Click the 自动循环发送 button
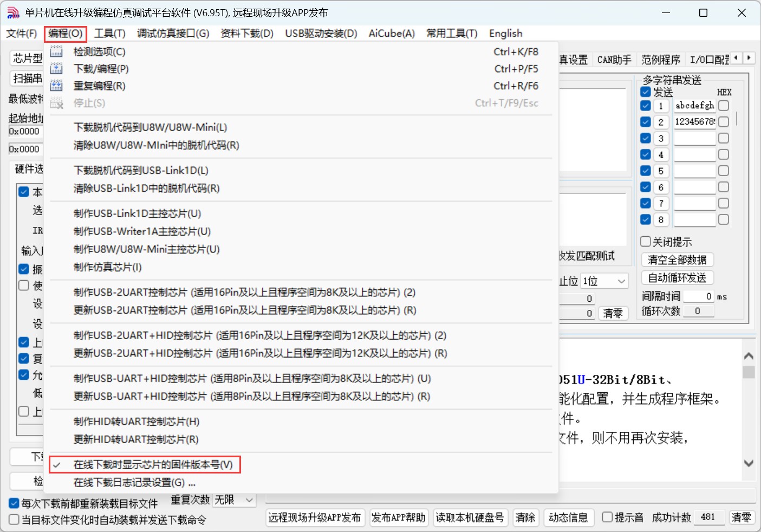The image size is (761, 532). coord(677,278)
